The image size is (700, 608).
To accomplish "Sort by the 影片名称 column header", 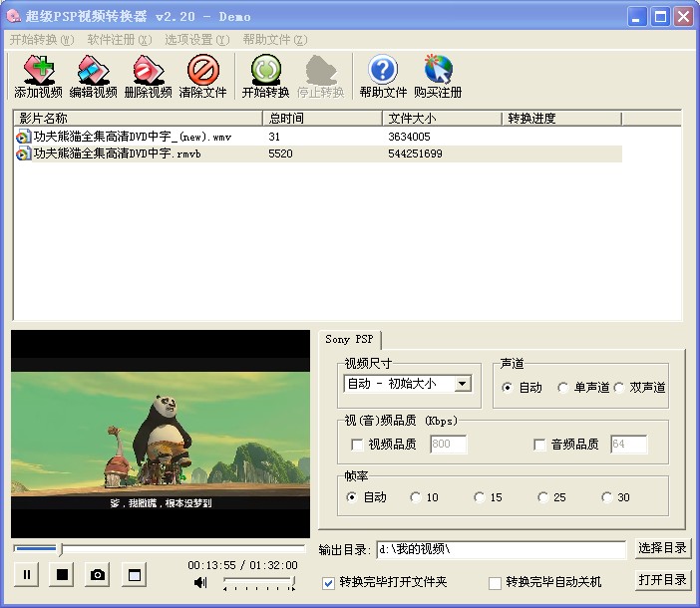I will [138, 119].
